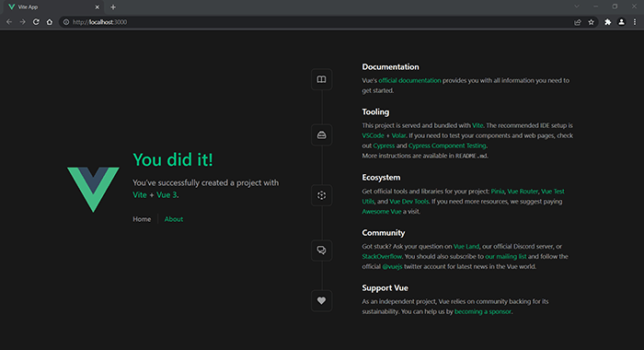Screen dimensions: 644x350
Task: Go to browser home page icon
Action: pos(50,22)
